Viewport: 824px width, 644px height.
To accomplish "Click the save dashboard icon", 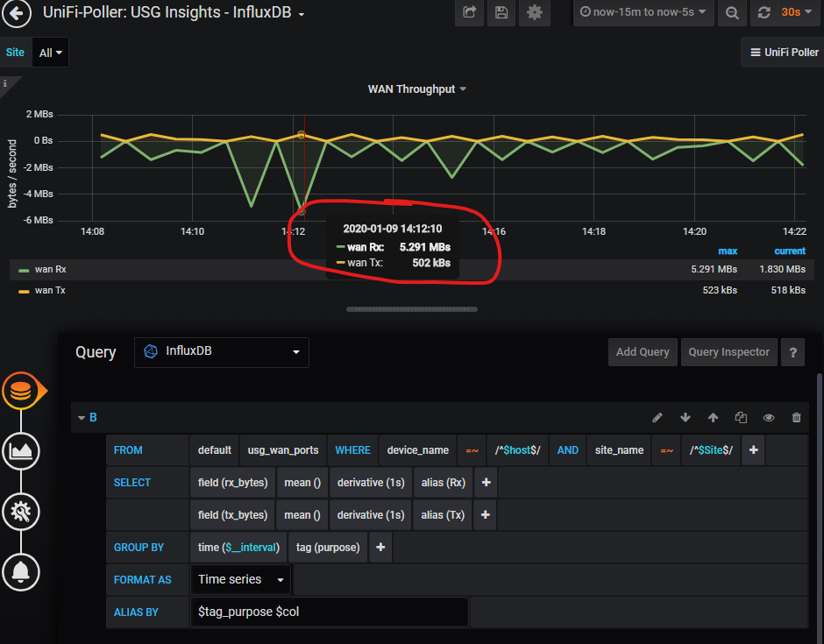I will click(x=501, y=12).
